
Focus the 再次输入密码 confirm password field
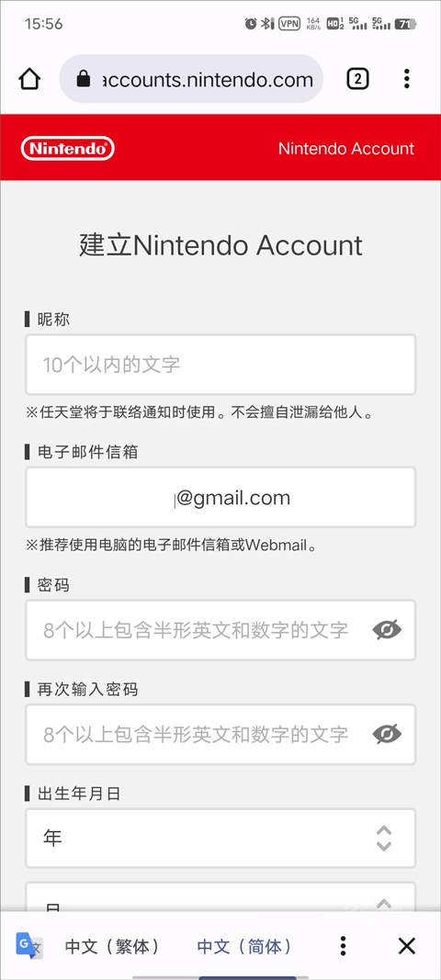point(220,735)
